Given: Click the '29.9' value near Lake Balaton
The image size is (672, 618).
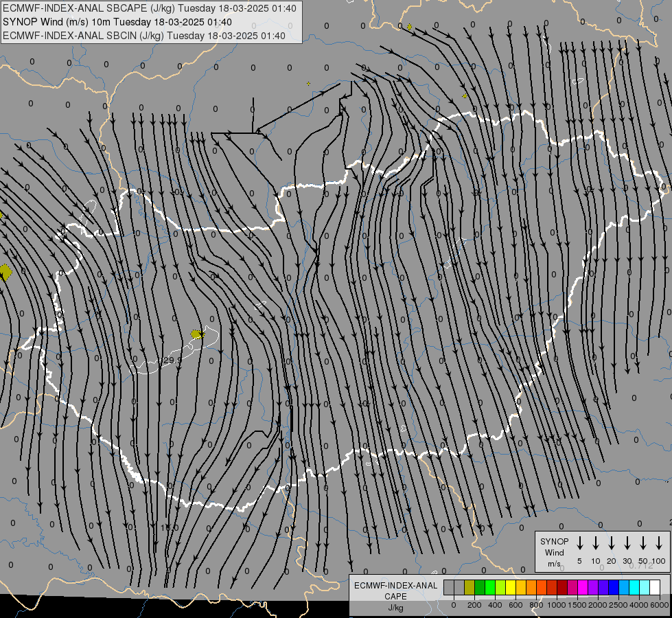Looking at the screenshot, I should click(x=172, y=360).
